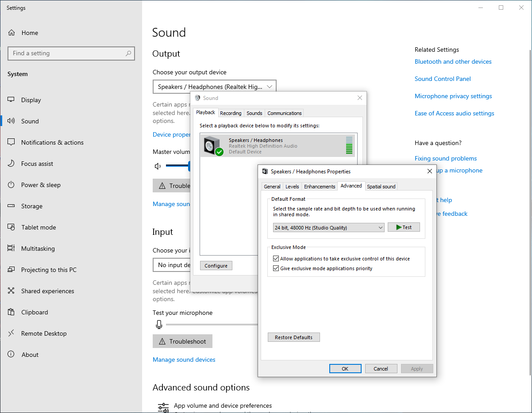The image size is (532, 413).
Task: Open the sample rate and bit depth dropdown
Action: click(329, 228)
